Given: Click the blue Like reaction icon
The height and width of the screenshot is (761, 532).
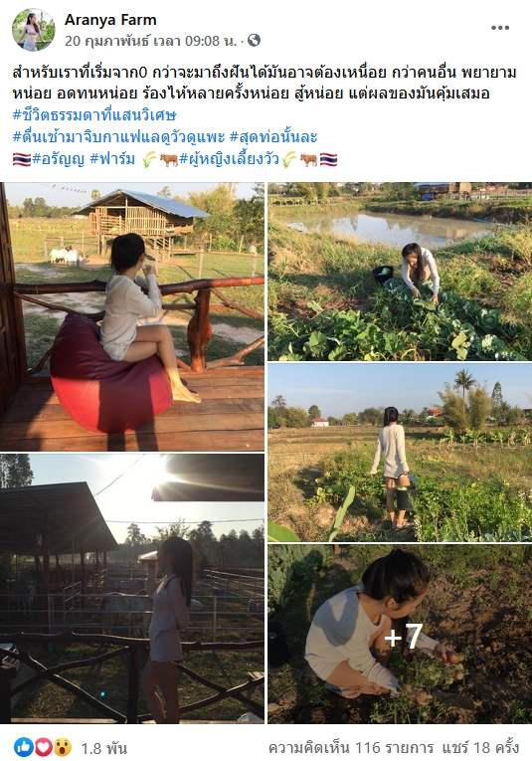Looking at the screenshot, I should (x=24, y=747).
